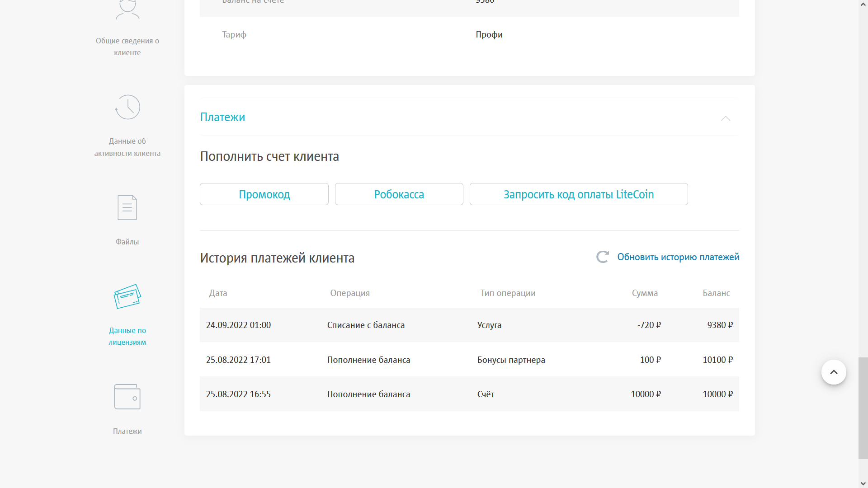Click the Сумма column header
Viewport: 868px width, 488px height.
(645, 293)
